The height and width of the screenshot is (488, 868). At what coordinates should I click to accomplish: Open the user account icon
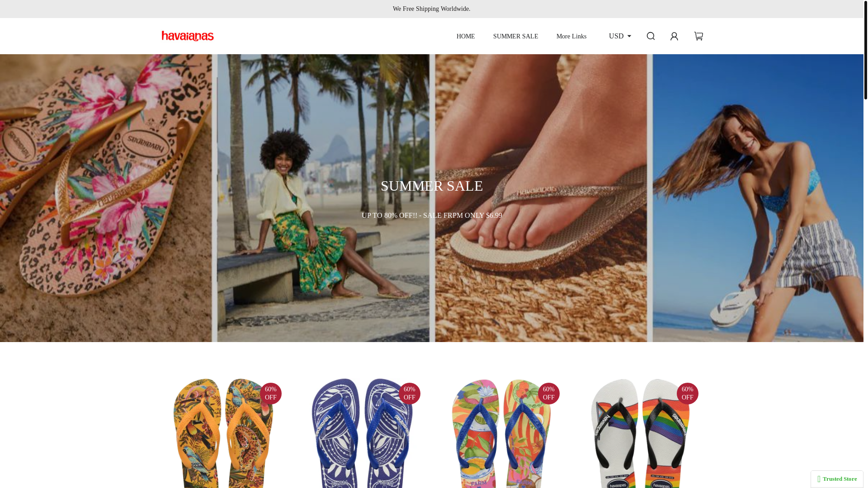click(674, 36)
